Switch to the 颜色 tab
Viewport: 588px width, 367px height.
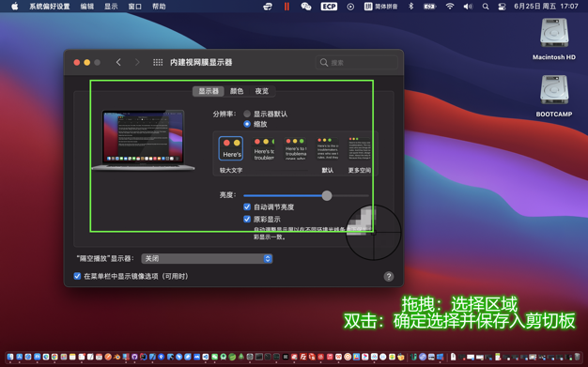pos(237,91)
